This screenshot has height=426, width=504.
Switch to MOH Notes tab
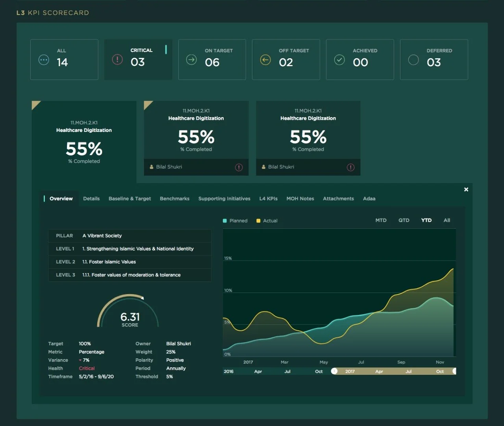300,199
